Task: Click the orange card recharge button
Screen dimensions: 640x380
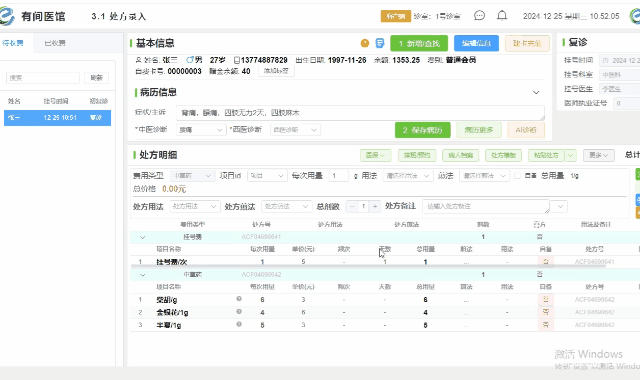Action: 527,43
